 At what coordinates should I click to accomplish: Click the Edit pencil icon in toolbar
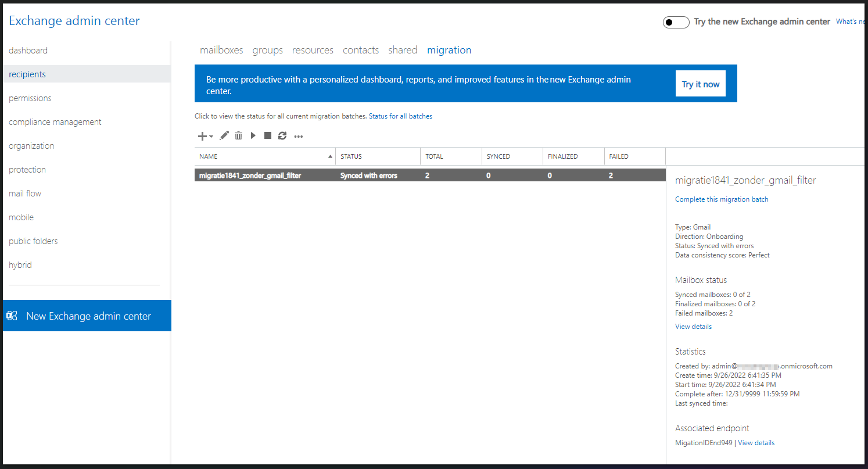224,135
